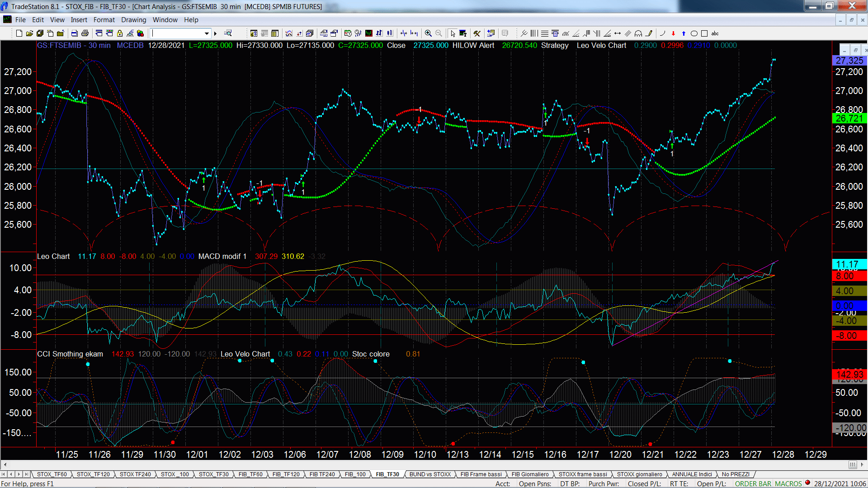Click the black chart background color icon
The height and width of the screenshot is (488, 868).
pyautogui.click(x=369, y=33)
